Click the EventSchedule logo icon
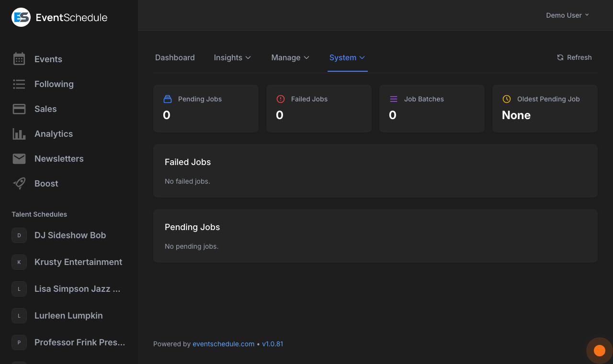Image resolution: width=613 pixels, height=364 pixels. click(x=21, y=17)
